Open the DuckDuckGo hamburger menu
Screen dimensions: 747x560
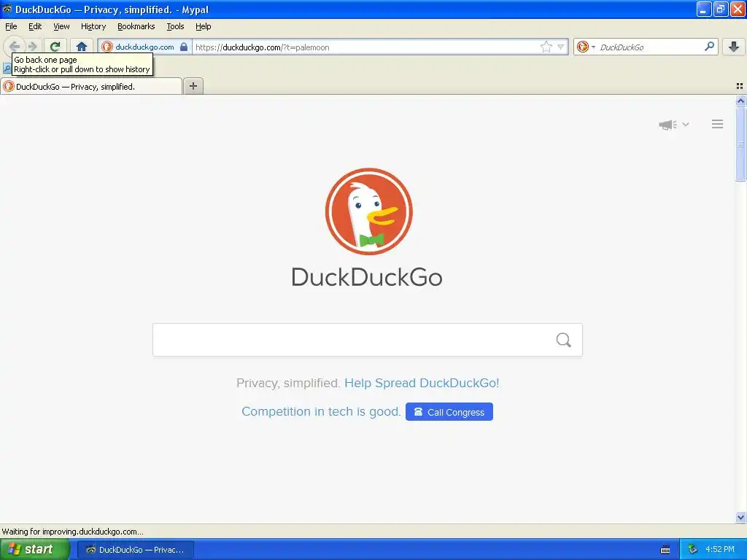click(x=718, y=124)
